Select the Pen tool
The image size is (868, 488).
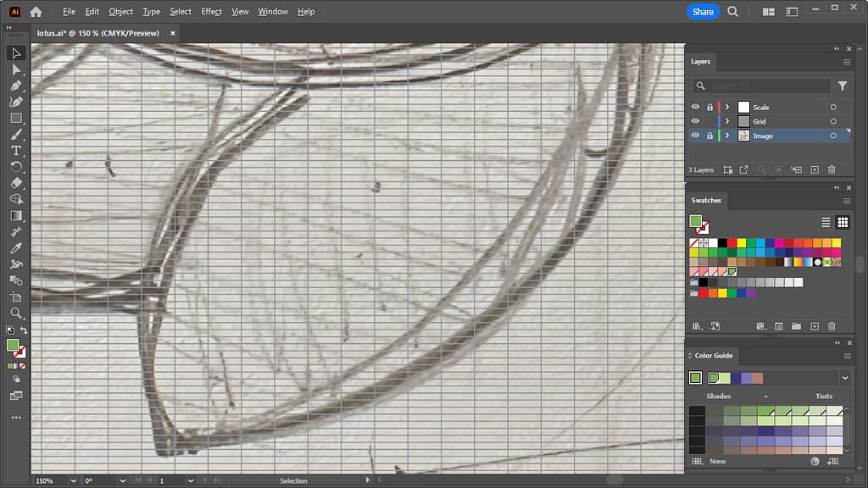pos(16,86)
